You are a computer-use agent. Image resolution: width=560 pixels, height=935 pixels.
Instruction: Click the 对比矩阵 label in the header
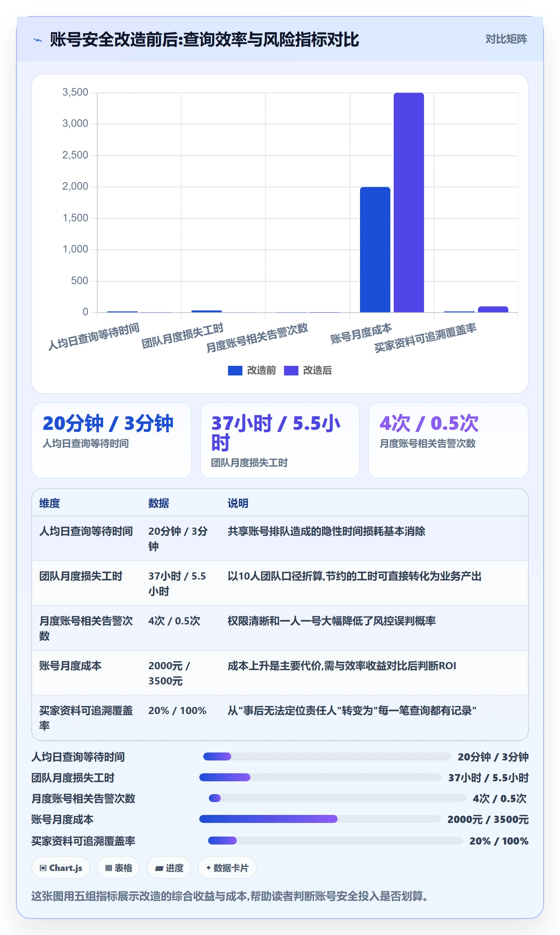(x=506, y=39)
